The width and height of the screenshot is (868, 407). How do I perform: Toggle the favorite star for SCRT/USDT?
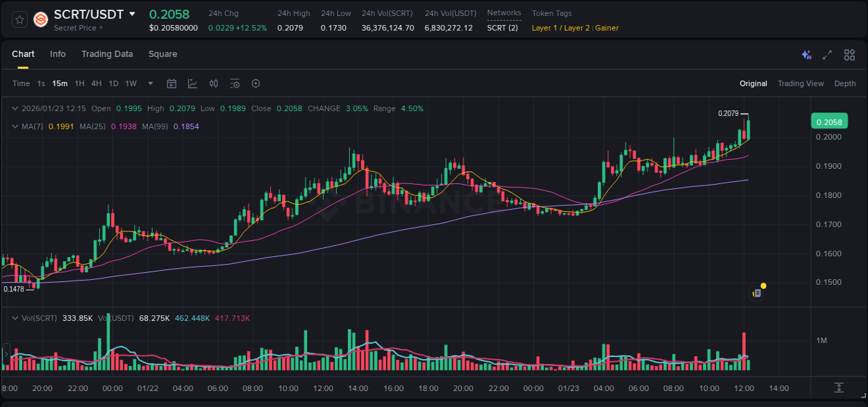point(19,19)
